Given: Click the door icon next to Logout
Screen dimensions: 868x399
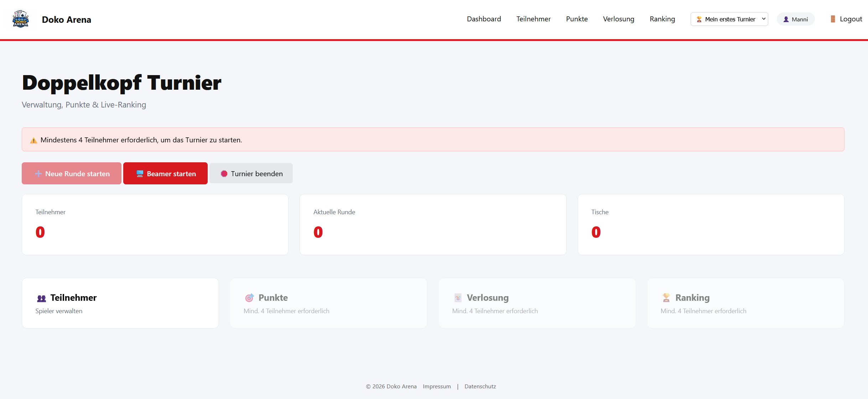Looking at the screenshot, I should (833, 19).
